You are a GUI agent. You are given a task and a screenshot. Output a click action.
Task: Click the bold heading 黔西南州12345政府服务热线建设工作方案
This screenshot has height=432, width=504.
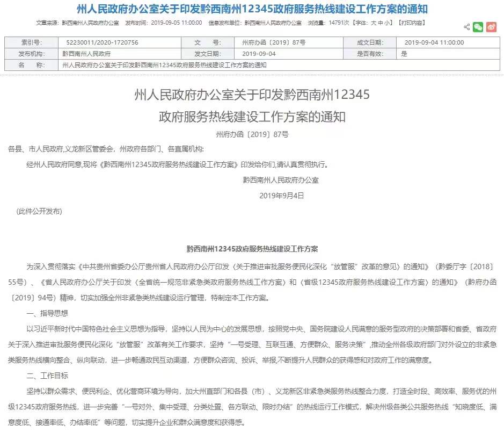pyautogui.click(x=252, y=249)
